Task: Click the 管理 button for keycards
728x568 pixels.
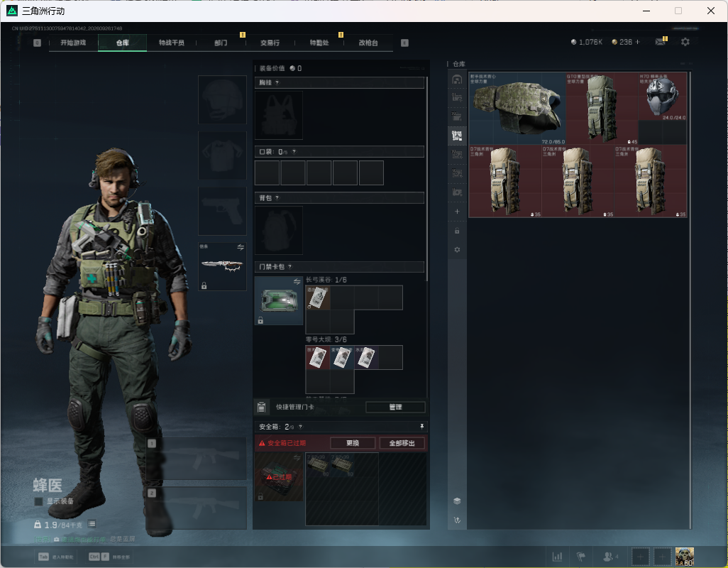Action: pyautogui.click(x=395, y=407)
